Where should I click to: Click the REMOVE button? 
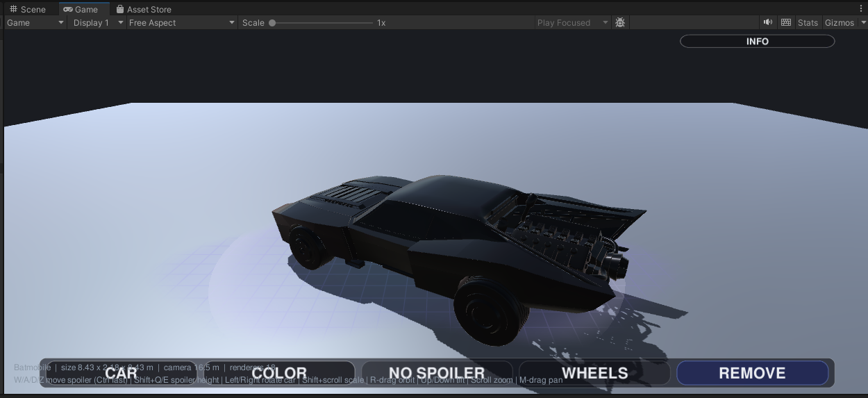(752, 373)
